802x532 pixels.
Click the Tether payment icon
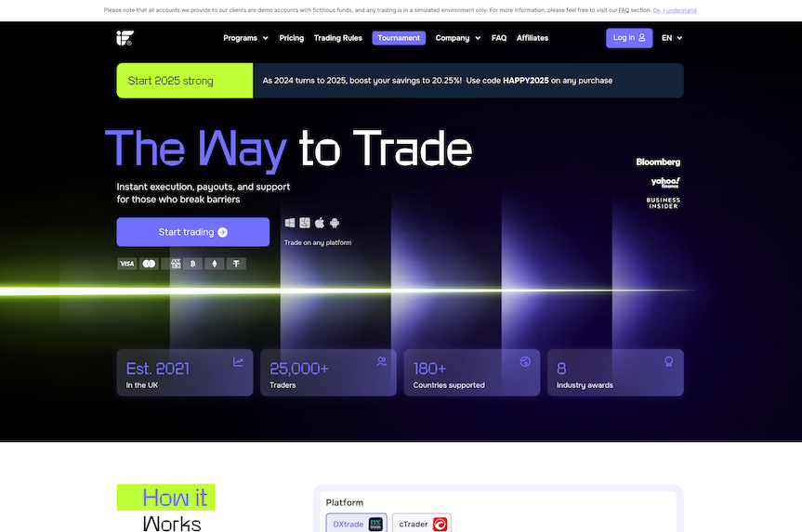[237, 264]
